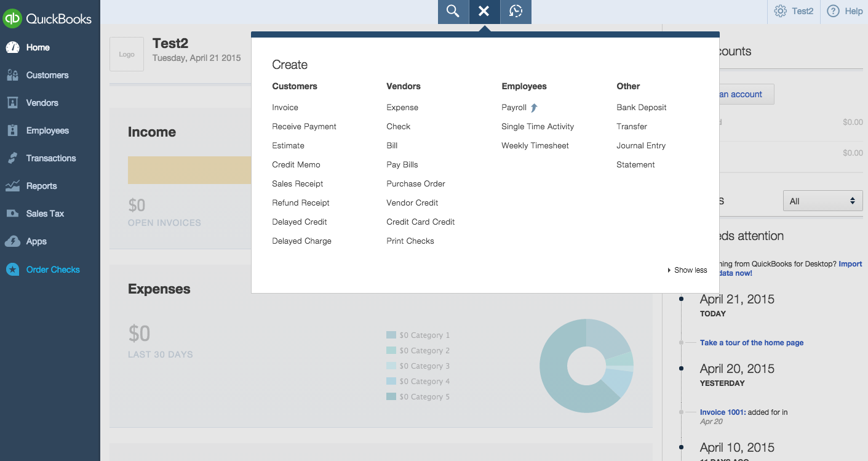Image resolution: width=868 pixels, height=461 pixels.
Task: Create a Bank Deposit
Action: click(x=642, y=107)
